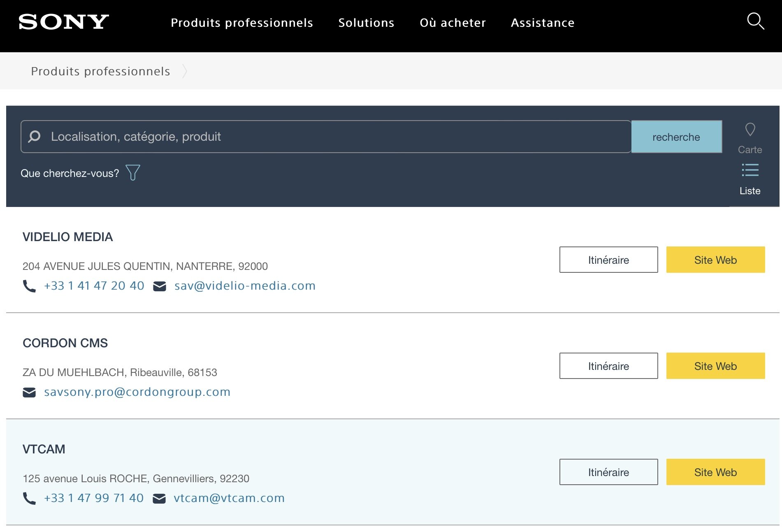Select the VIDELIO MEDIA heading
This screenshot has width=782, height=532.
coord(67,237)
